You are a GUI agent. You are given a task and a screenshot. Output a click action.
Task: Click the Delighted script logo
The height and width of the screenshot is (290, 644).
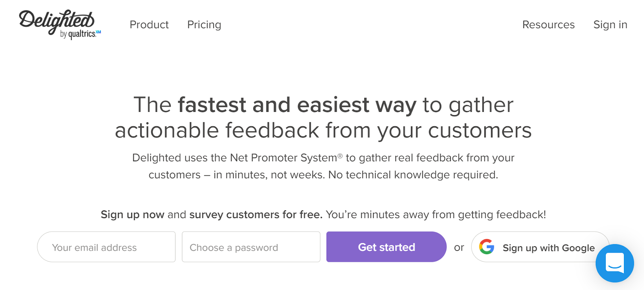pos(56,20)
